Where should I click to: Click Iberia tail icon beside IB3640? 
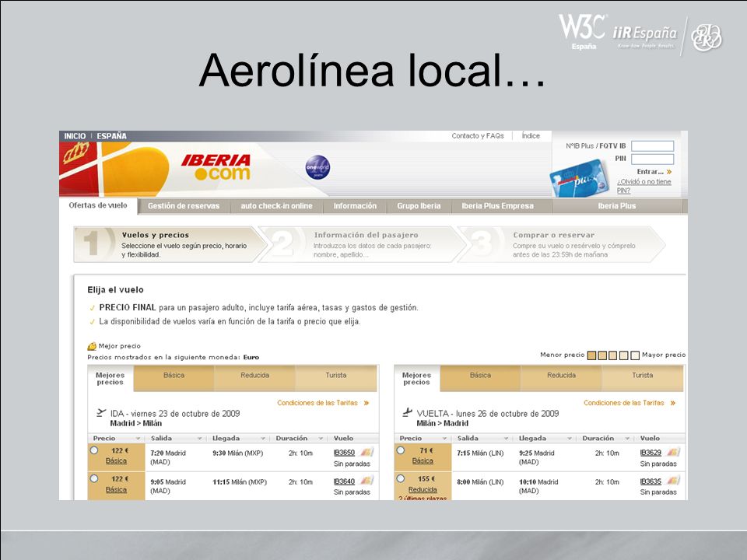pyautogui.click(x=366, y=481)
